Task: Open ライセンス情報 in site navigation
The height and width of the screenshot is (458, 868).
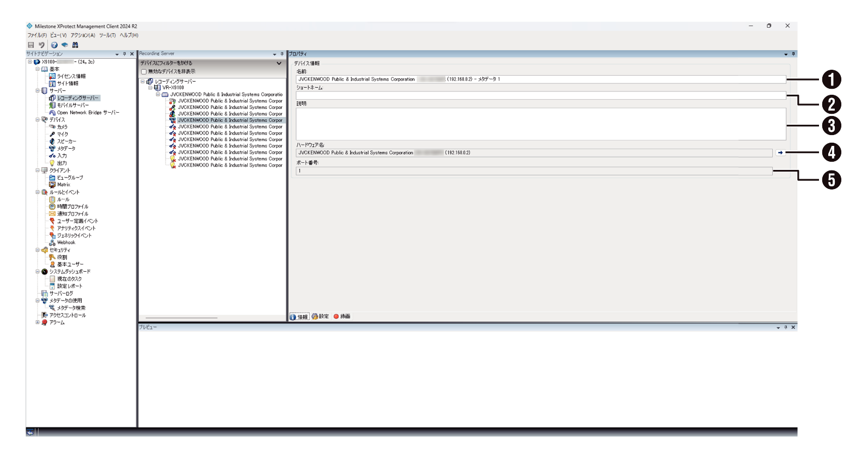Action: pos(71,76)
